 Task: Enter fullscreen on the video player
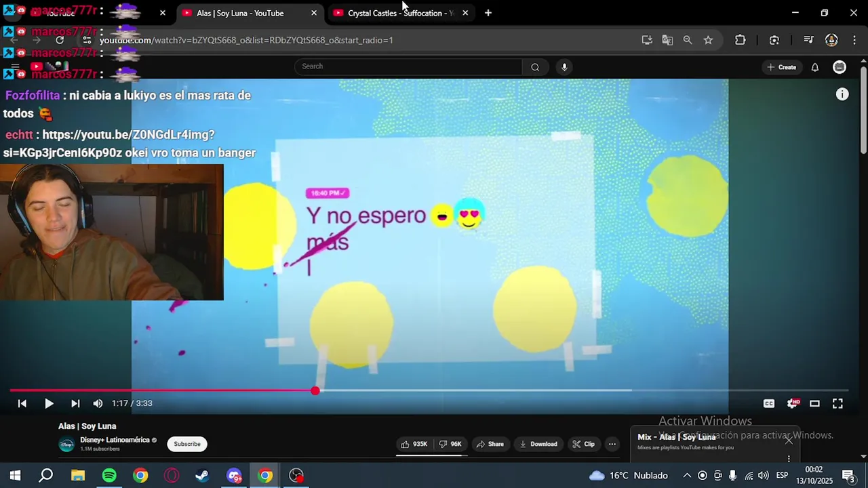(x=837, y=403)
